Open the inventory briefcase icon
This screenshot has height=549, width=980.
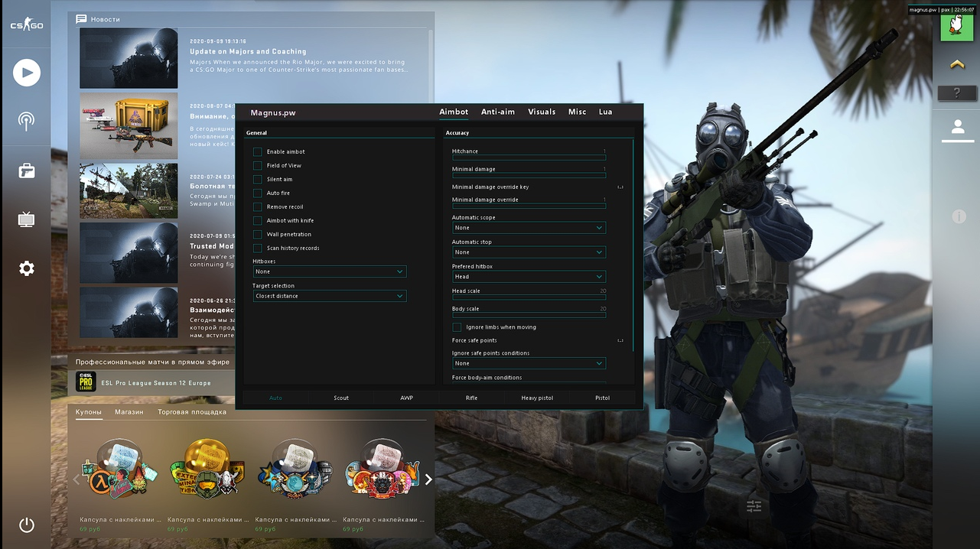[x=27, y=171]
